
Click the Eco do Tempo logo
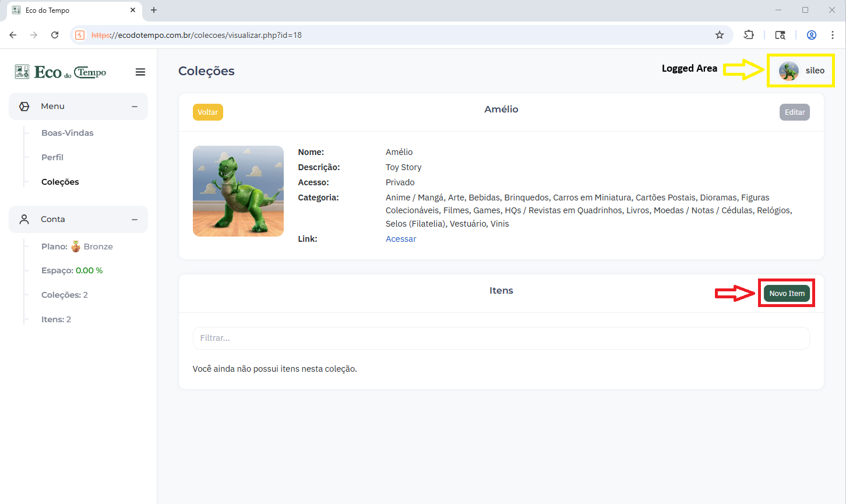pos(61,72)
